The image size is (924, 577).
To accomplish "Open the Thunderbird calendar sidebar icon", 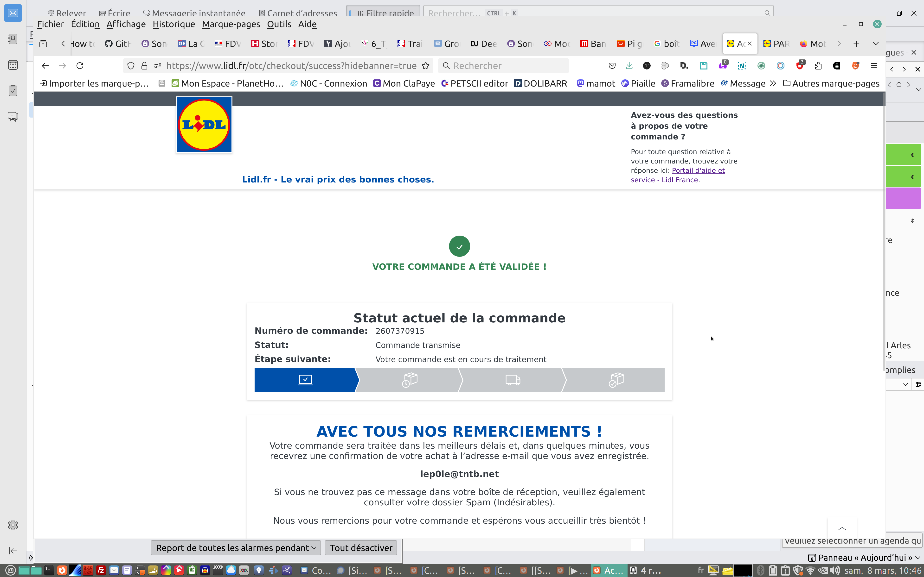I will pos(13,65).
